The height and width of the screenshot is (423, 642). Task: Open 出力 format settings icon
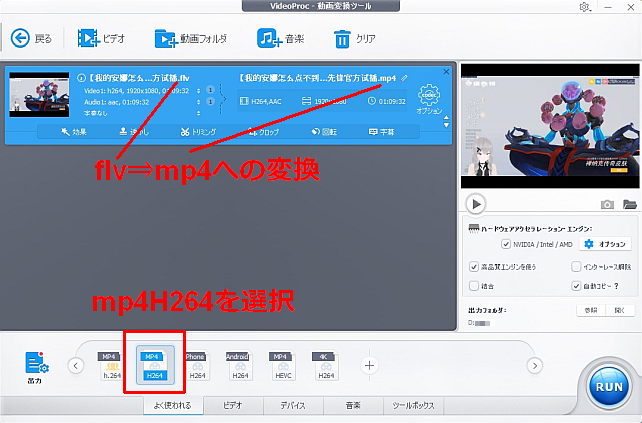[36, 367]
